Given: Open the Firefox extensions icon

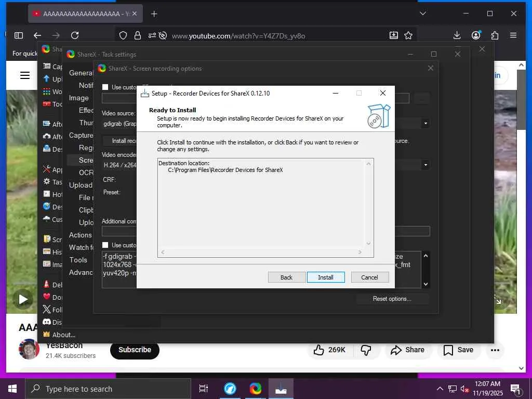Looking at the screenshot, I should coord(495,35).
